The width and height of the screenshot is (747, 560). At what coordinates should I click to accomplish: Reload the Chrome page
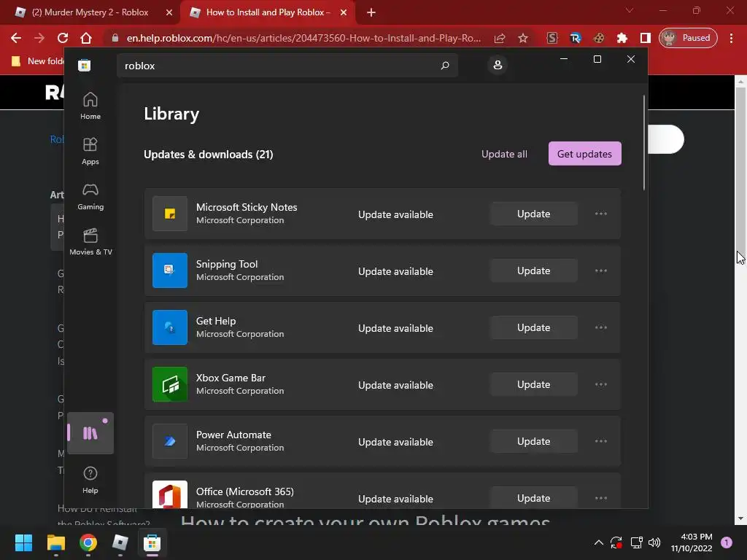pos(63,38)
